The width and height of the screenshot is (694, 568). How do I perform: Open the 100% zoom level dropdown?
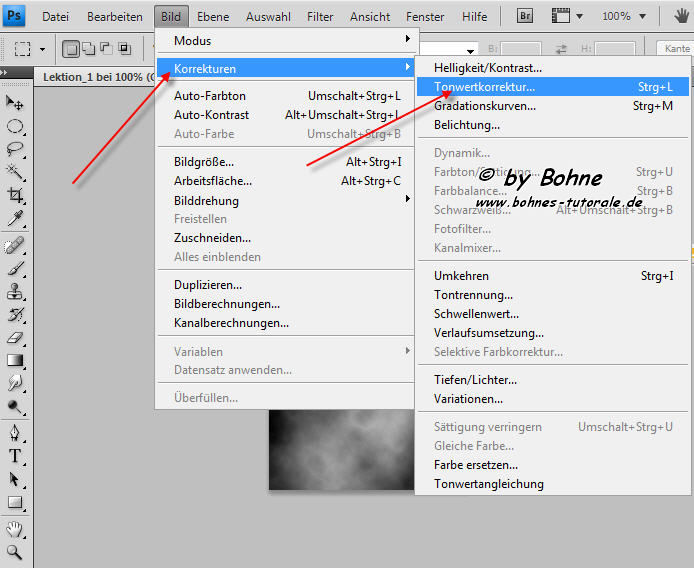[624, 16]
